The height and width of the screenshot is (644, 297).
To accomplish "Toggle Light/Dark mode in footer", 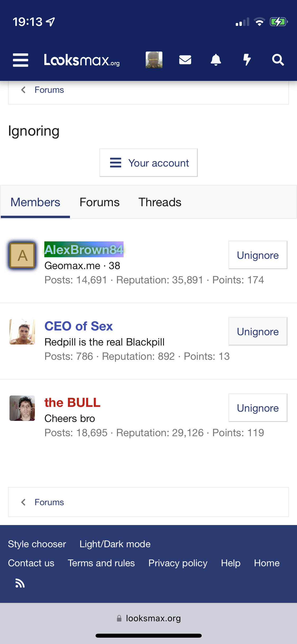I will [x=115, y=544].
